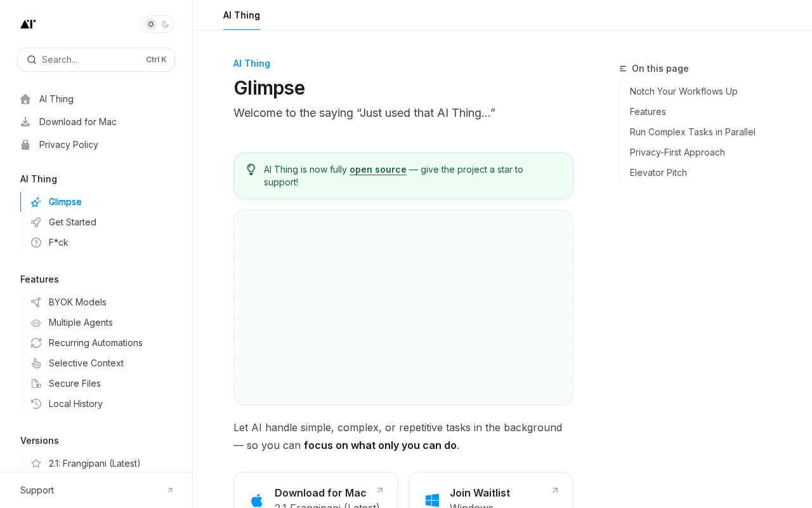
Task: Click the Privacy Policy lock icon
Action: click(25, 145)
